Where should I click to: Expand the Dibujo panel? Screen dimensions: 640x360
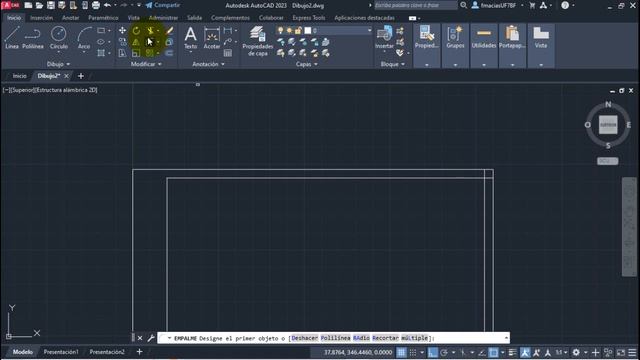58,64
